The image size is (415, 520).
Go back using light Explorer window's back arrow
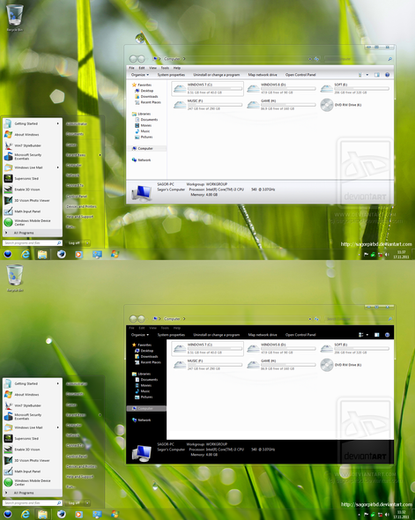(133, 59)
